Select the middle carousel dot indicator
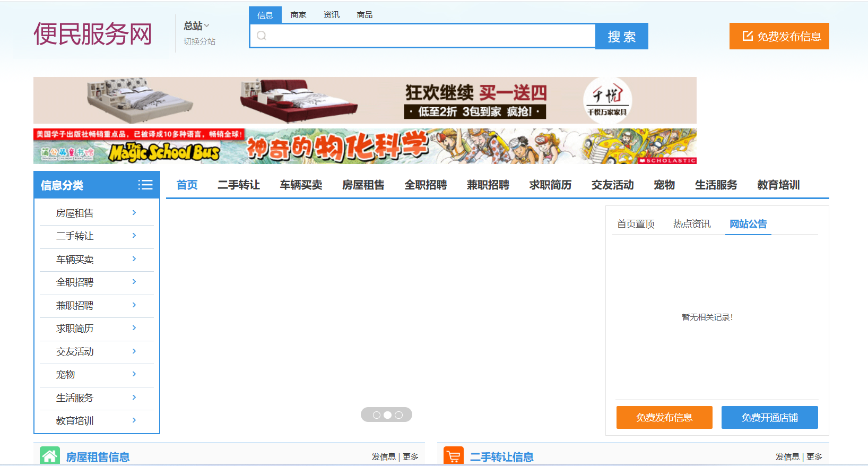Viewport: 868px width, 466px height. (387, 415)
